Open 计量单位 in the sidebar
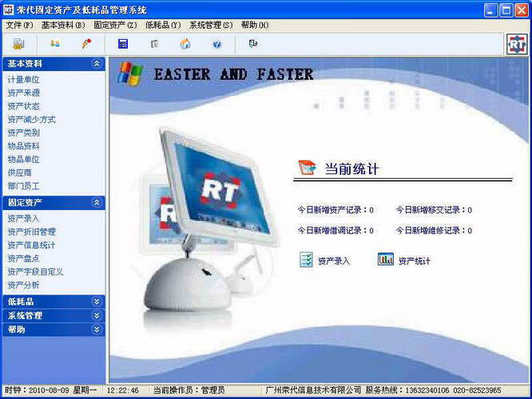Screen dimensions: 532x399 24,80
